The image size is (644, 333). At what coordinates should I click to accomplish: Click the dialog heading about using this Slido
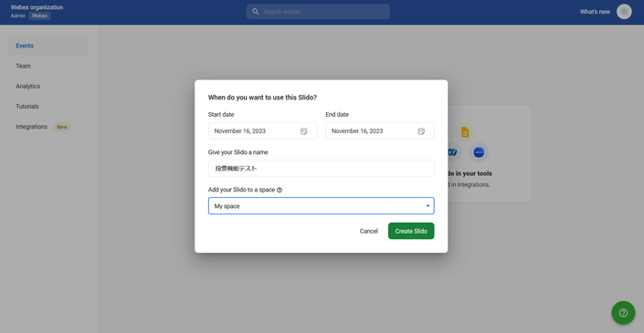tap(262, 98)
